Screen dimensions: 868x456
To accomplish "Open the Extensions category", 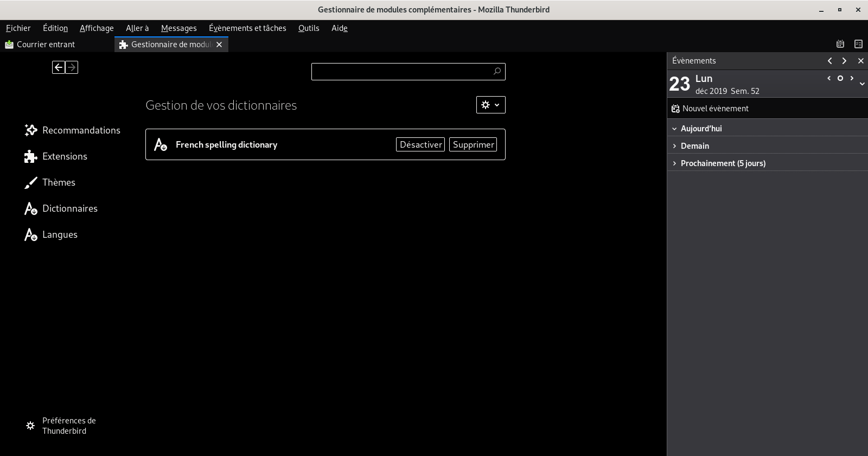I will pos(56,156).
